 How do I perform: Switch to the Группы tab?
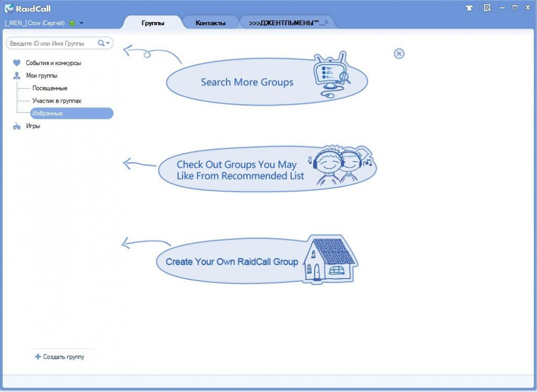153,23
